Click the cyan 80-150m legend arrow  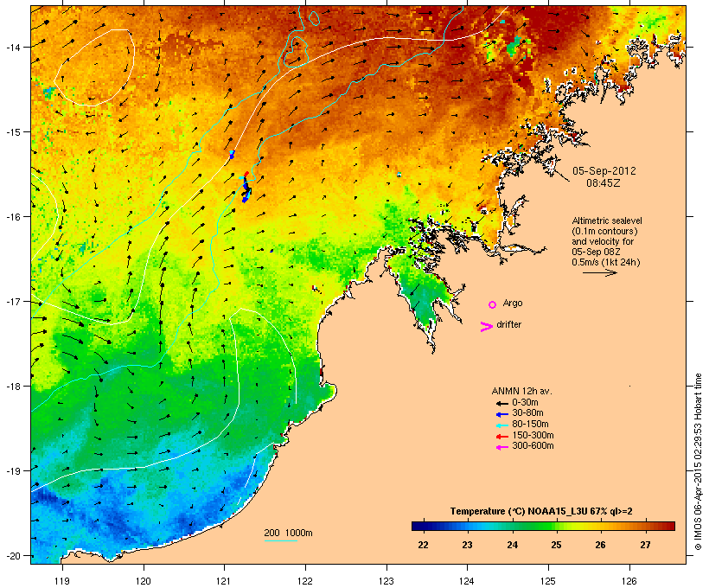501,425
